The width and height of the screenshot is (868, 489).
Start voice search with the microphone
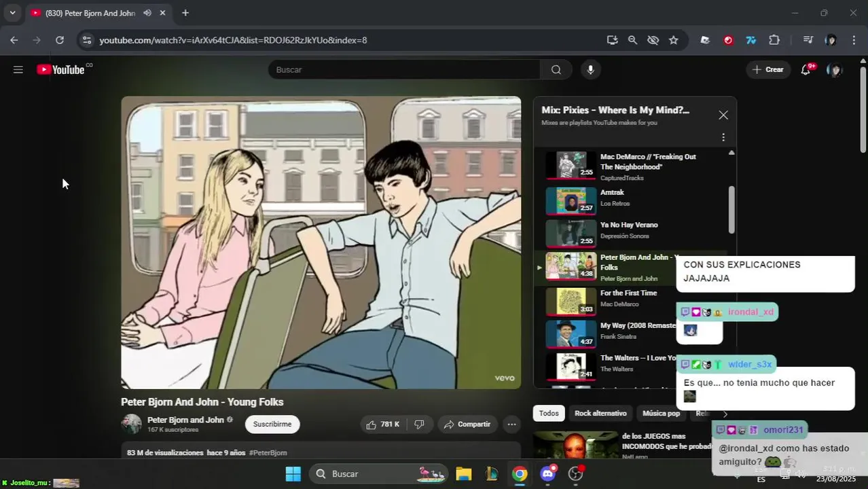[590, 69]
